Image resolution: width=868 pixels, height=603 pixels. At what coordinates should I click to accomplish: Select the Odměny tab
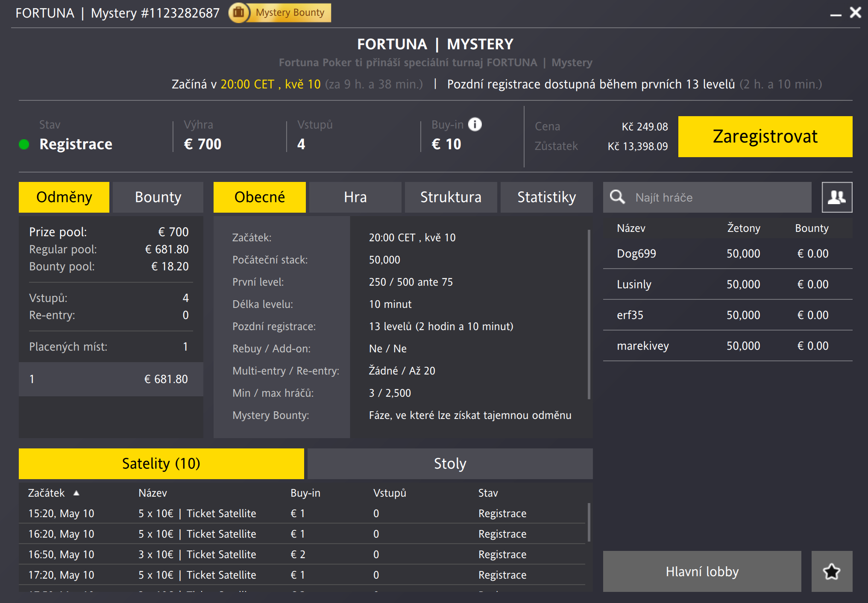click(x=64, y=197)
